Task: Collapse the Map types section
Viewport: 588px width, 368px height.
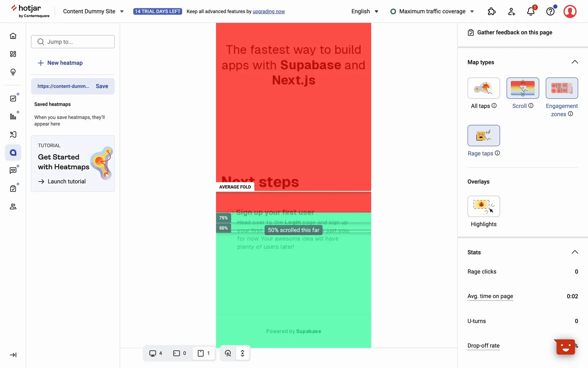Action: 575,62
